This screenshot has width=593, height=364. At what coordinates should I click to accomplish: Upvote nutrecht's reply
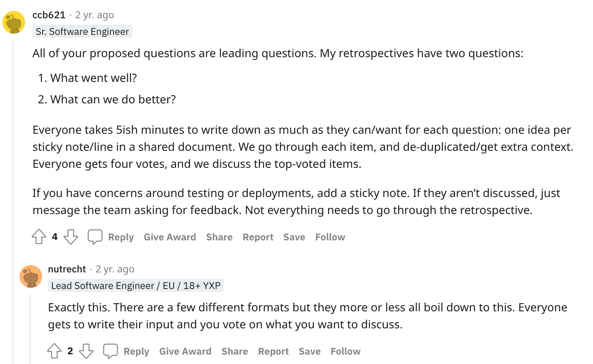54,351
